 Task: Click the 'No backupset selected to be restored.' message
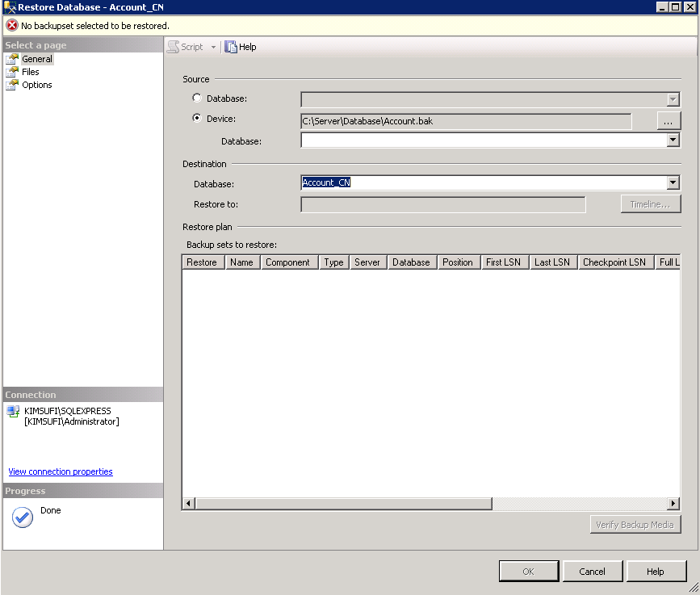tap(95, 26)
